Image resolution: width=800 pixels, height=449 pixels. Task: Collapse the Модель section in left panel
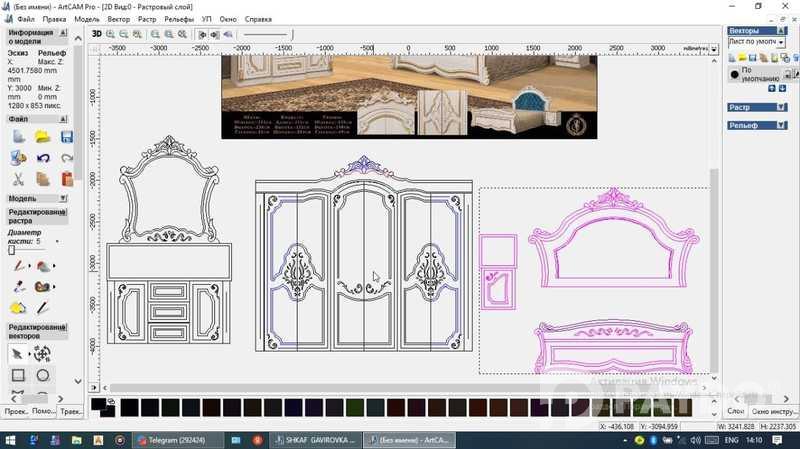(60, 199)
